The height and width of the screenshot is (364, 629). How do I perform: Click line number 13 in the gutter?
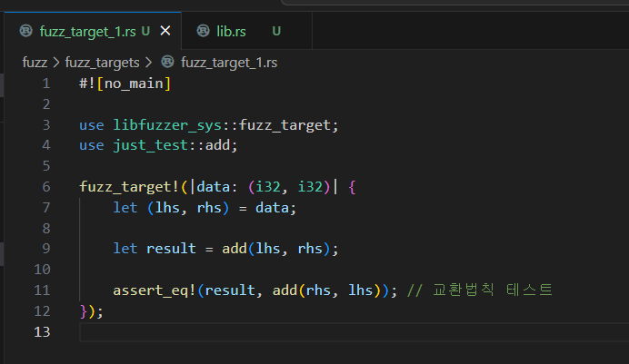[42, 331]
